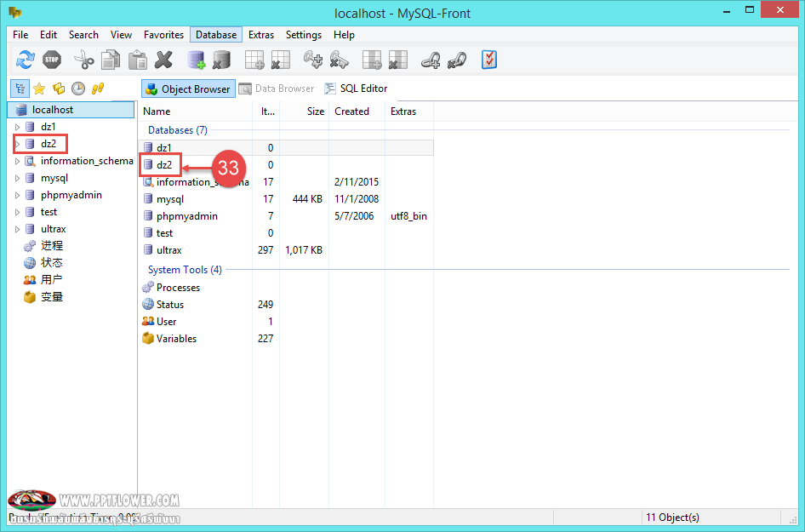The width and height of the screenshot is (805, 532).
Task: Click the Remove Key icon
Action: (340, 60)
